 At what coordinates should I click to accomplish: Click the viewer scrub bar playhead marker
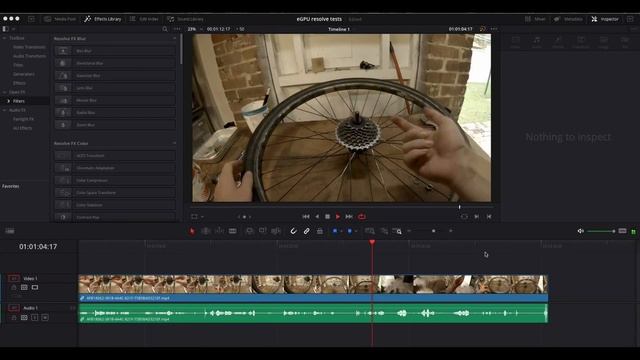coord(459,207)
